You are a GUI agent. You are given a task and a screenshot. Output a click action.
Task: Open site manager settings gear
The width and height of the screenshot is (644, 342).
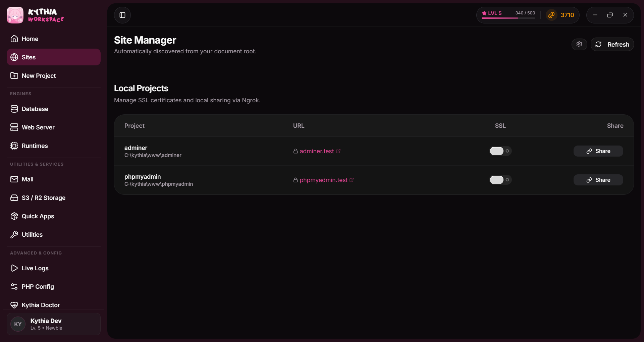click(579, 44)
